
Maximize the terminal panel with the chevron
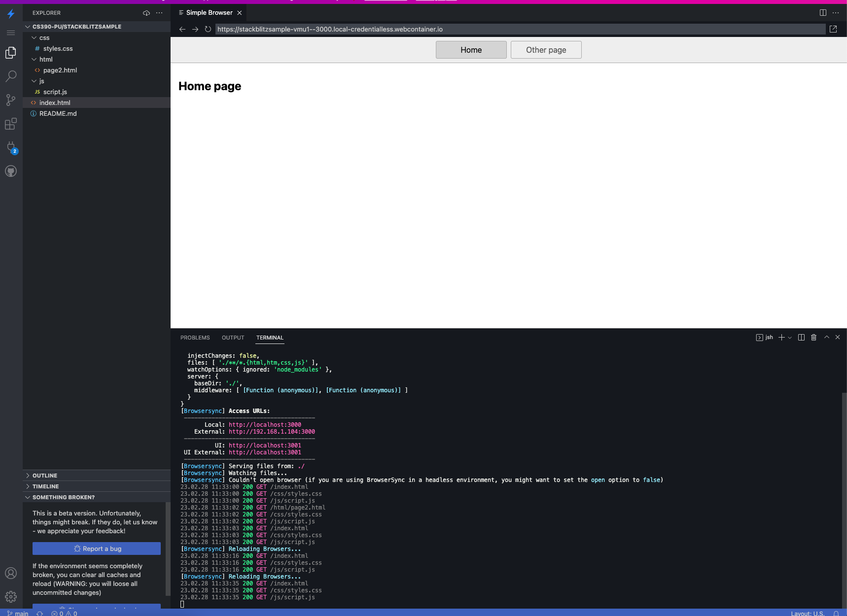click(x=826, y=337)
